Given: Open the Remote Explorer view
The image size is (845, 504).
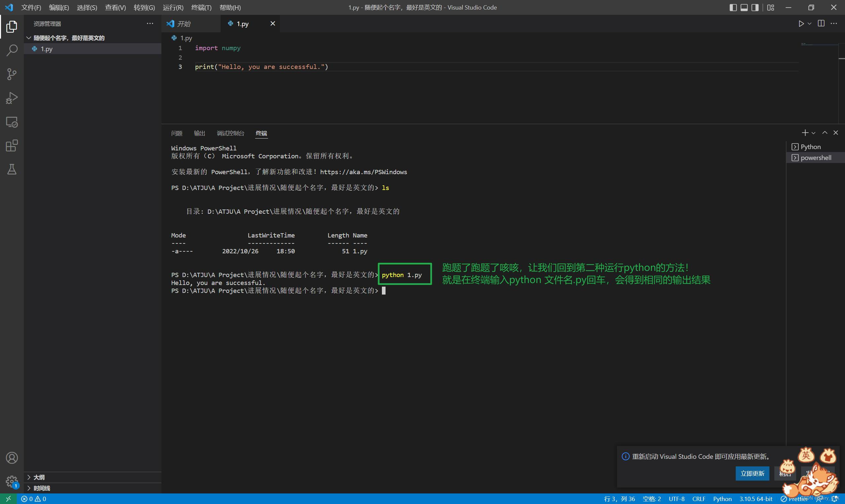Looking at the screenshot, I should [12, 122].
